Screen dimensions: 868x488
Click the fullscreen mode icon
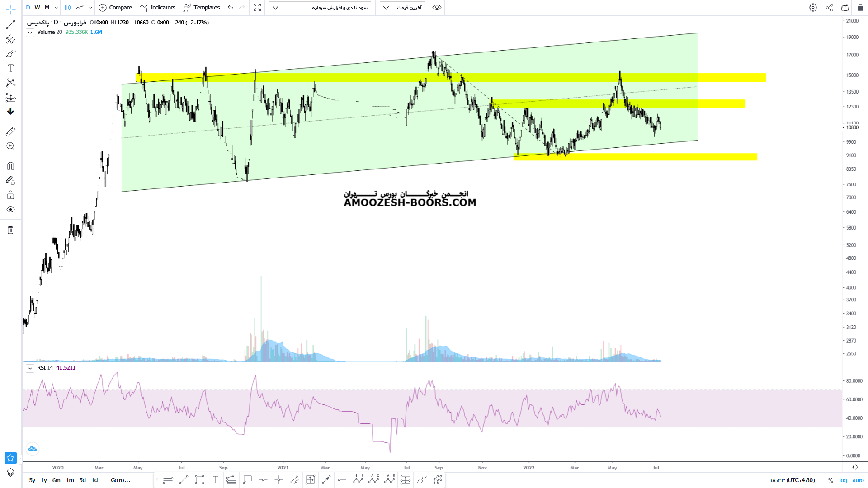(257, 8)
